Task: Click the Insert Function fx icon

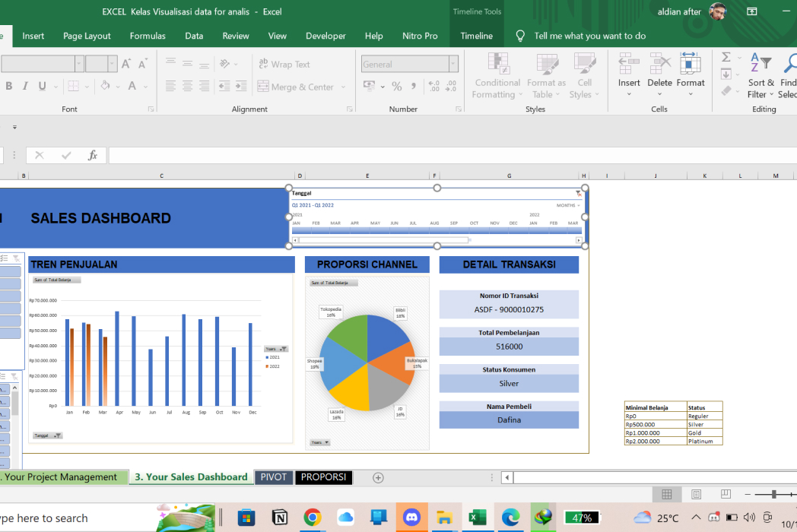Action: (x=93, y=156)
